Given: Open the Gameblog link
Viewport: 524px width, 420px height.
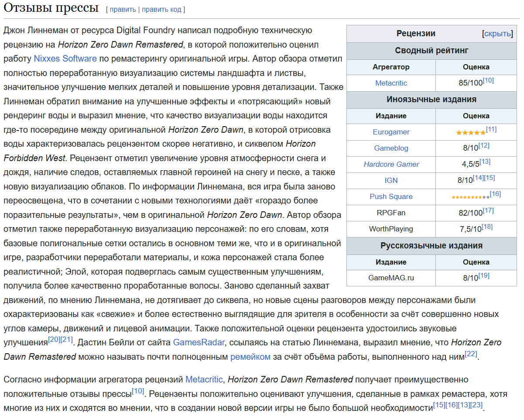Looking at the screenshot, I should (391, 148).
